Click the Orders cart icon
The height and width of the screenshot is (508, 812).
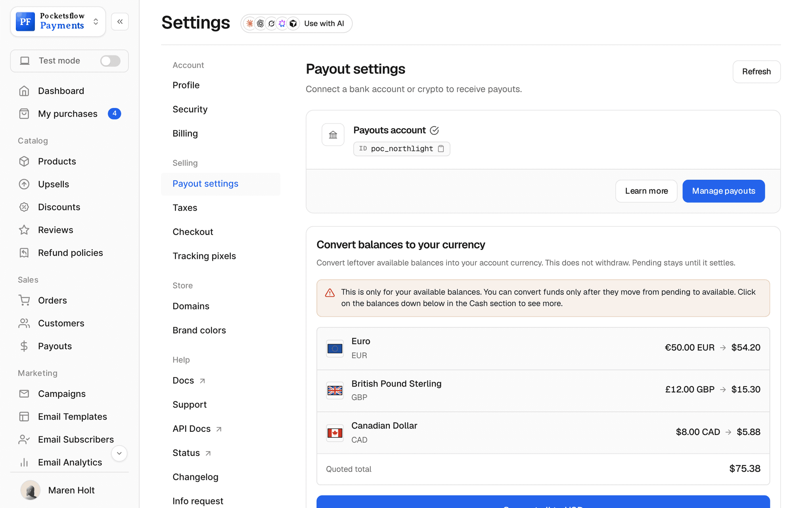pos(24,300)
